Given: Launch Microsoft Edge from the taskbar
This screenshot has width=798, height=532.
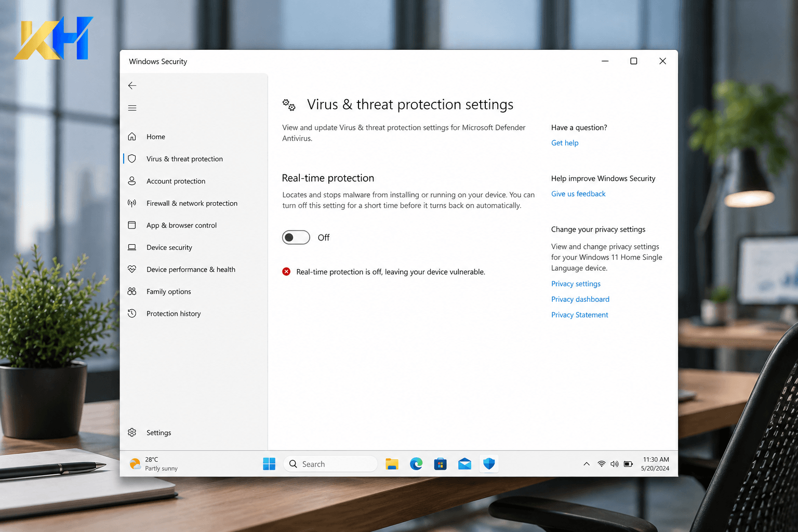Looking at the screenshot, I should point(416,464).
